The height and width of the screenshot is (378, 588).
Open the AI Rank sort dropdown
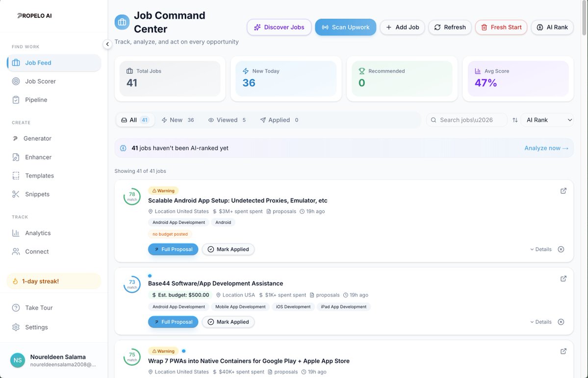(547, 119)
